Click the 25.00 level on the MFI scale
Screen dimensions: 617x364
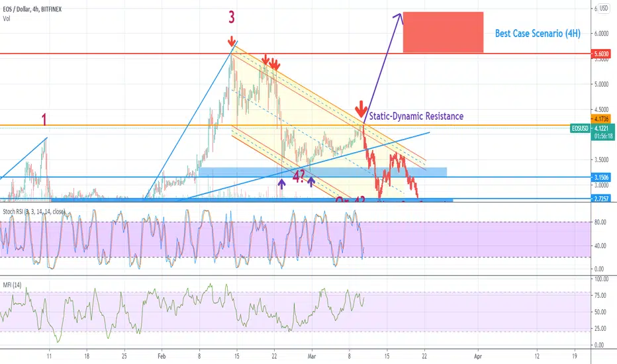click(600, 328)
